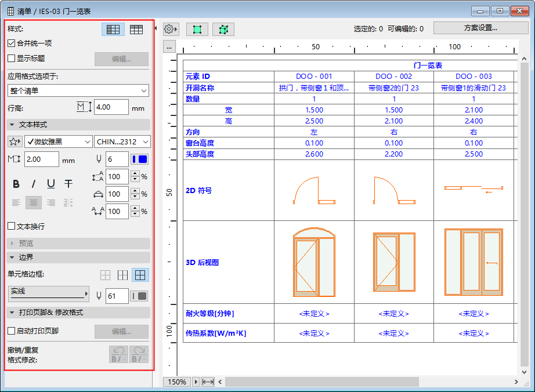Open zoom menu arrow next to 150%
Image resolution: width=535 pixels, height=392 pixels.
point(196,382)
